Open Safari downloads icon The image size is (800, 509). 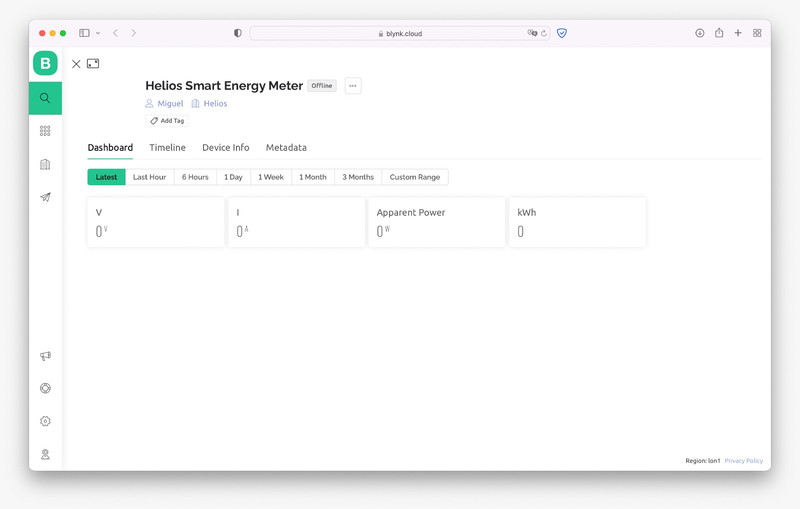699,33
